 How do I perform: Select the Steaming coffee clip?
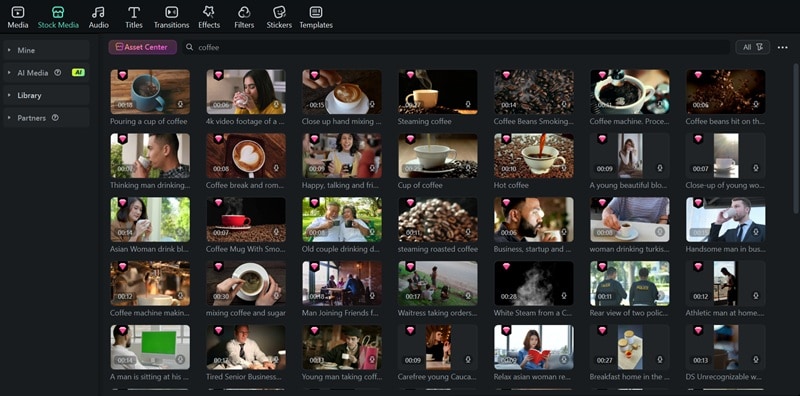point(438,92)
